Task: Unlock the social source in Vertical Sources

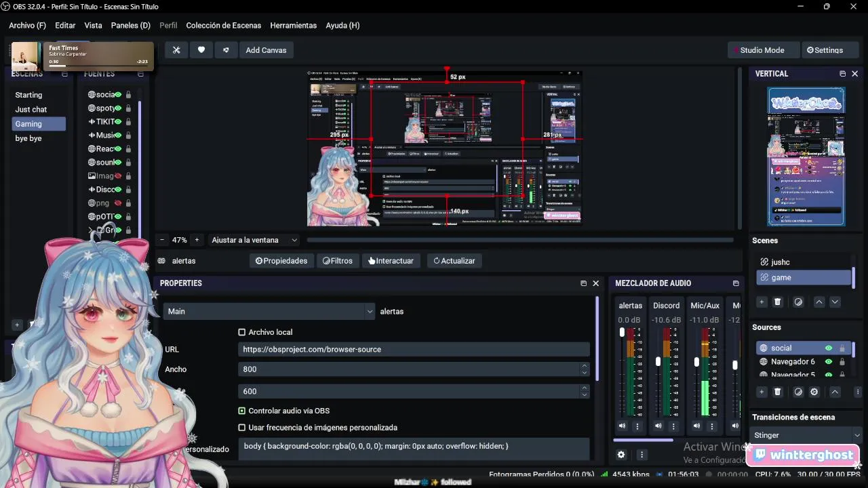Action: 842,348
